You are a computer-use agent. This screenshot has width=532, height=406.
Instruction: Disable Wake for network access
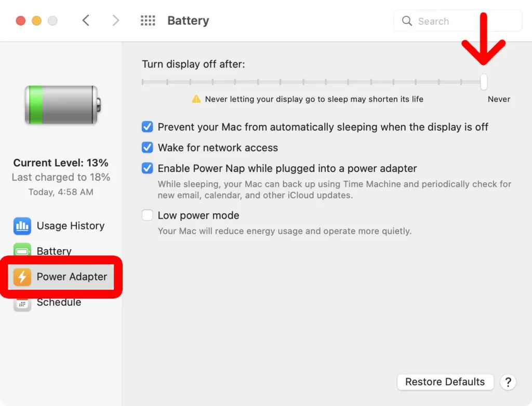point(148,147)
